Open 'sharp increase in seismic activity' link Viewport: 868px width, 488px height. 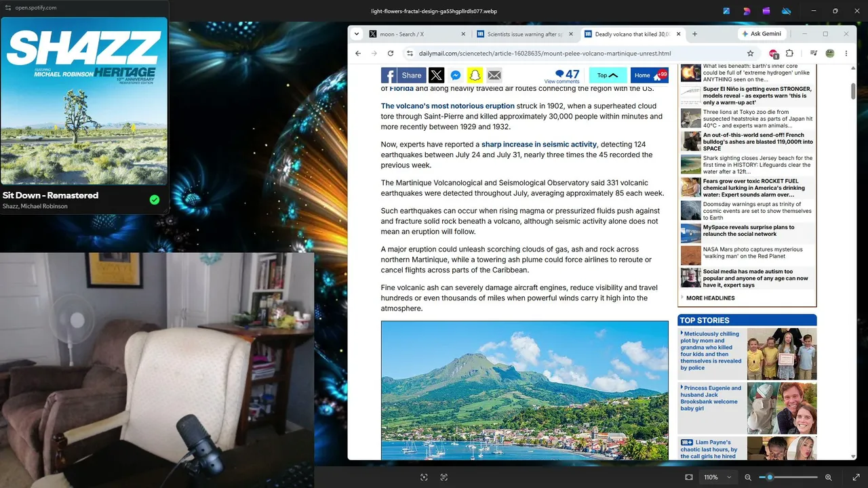[x=539, y=144]
